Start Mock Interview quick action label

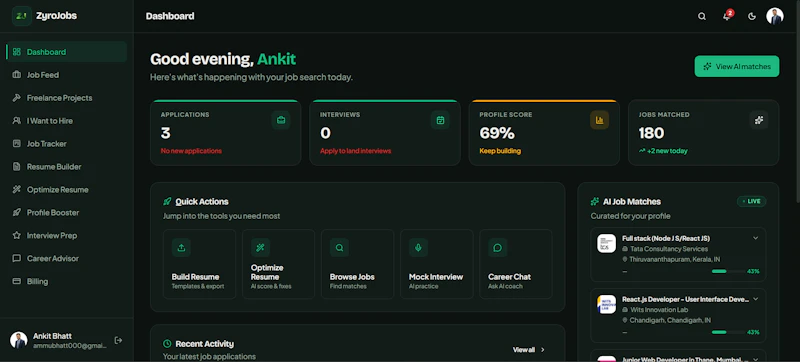436,277
